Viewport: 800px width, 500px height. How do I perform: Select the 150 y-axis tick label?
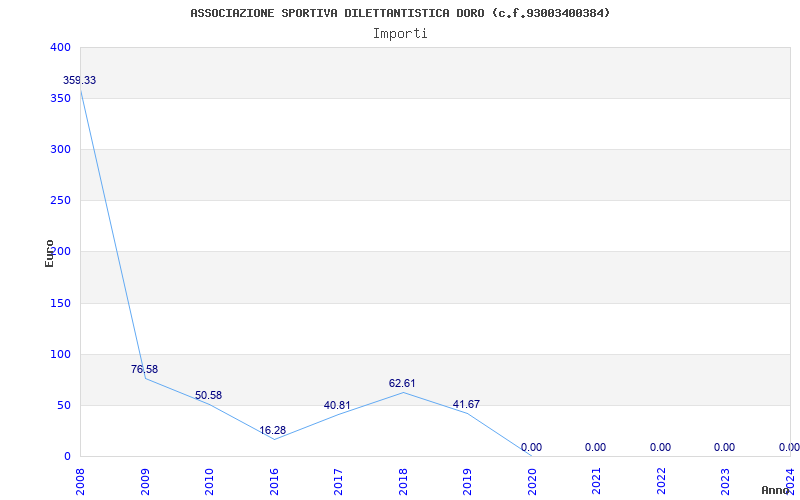click(x=60, y=304)
